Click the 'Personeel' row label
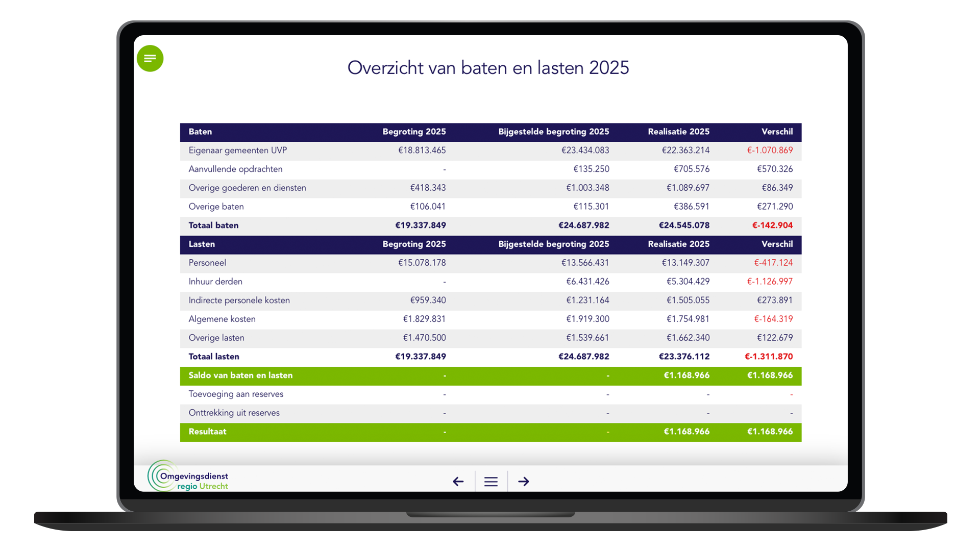Screen dimensions: 980x551 click(207, 263)
